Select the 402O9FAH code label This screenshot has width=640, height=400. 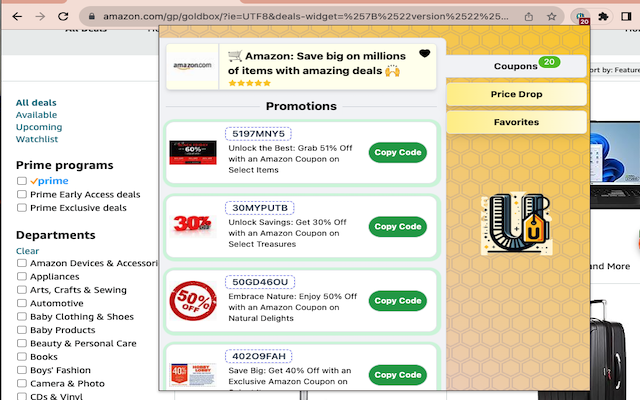[258, 356]
